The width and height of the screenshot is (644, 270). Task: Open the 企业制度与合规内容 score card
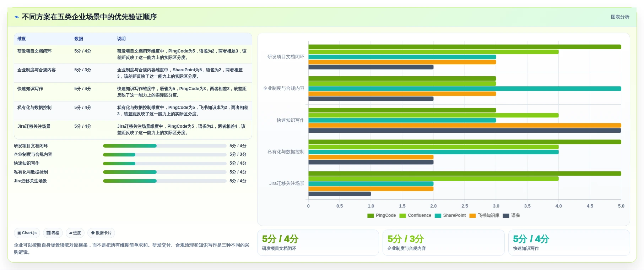443,243
